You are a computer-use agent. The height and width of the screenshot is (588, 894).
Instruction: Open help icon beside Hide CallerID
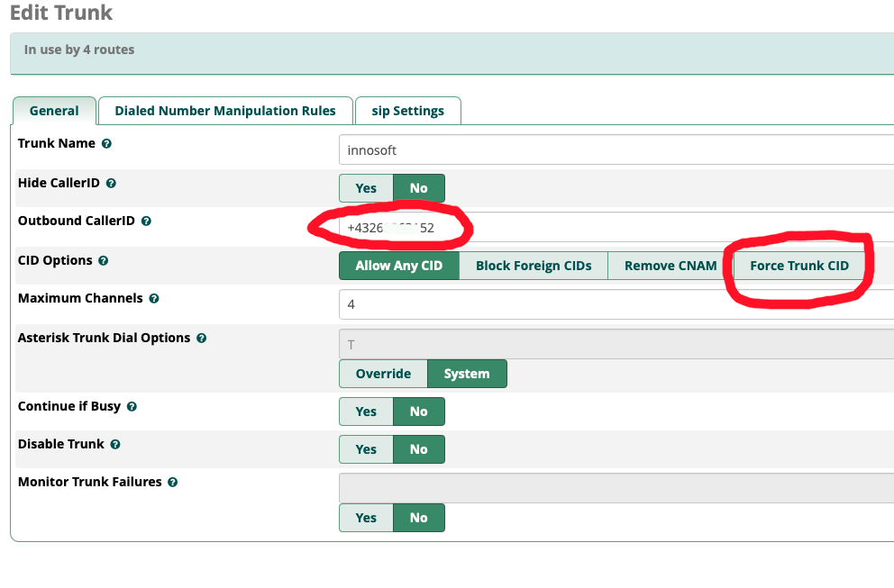pos(111,184)
